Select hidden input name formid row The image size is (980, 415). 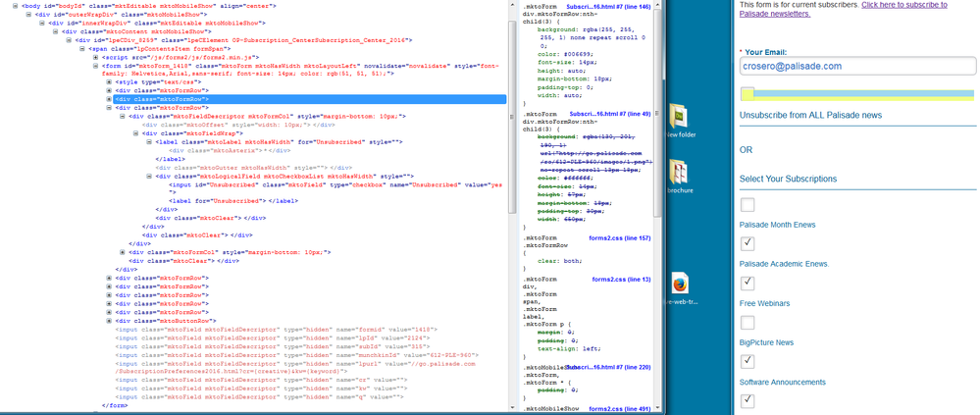point(277,330)
